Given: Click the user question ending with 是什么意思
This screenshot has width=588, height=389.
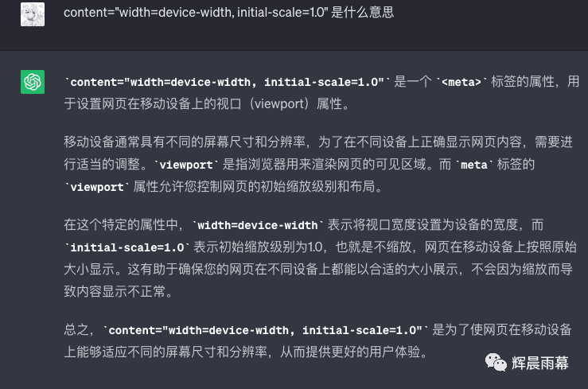Looking at the screenshot, I should coord(228,13).
